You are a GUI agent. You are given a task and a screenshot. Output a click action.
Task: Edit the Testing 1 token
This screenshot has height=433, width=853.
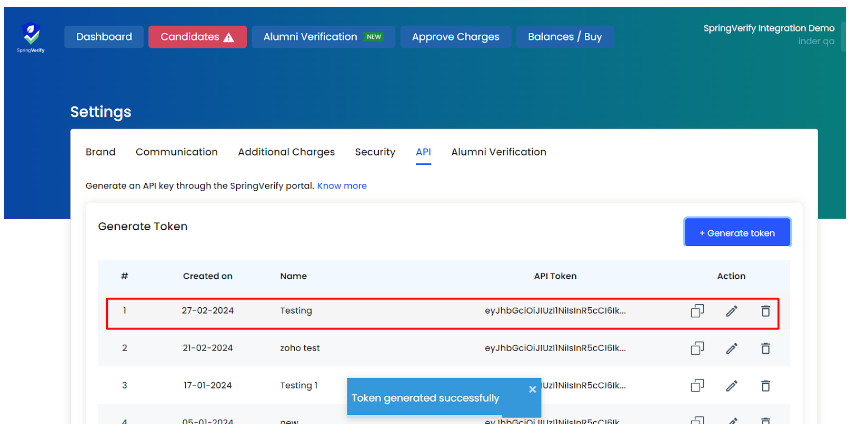pyautogui.click(x=732, y=386)
